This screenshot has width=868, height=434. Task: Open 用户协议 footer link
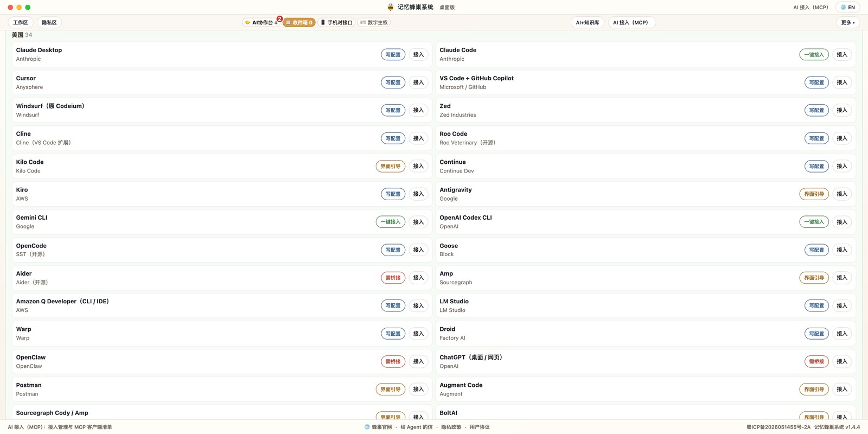click(480, 427)
